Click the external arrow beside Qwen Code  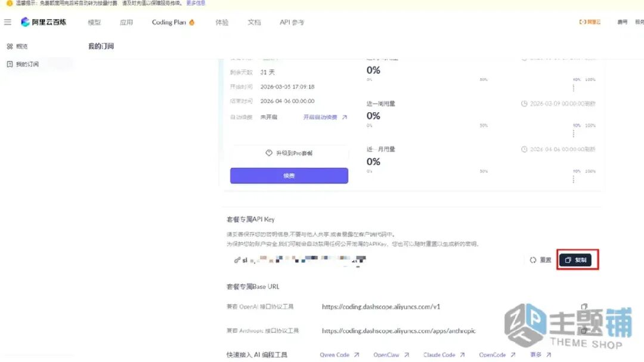click(x=357, y=355)
